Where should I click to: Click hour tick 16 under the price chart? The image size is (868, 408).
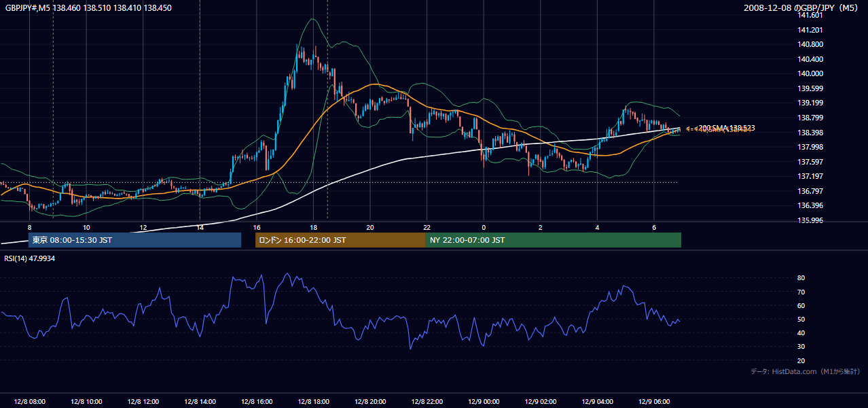257,227
